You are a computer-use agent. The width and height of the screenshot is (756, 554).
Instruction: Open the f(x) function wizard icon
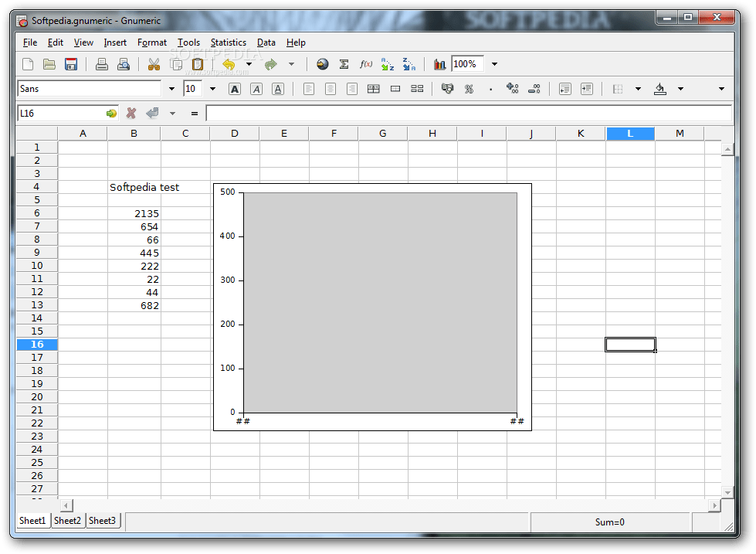(x=366, y=64)
